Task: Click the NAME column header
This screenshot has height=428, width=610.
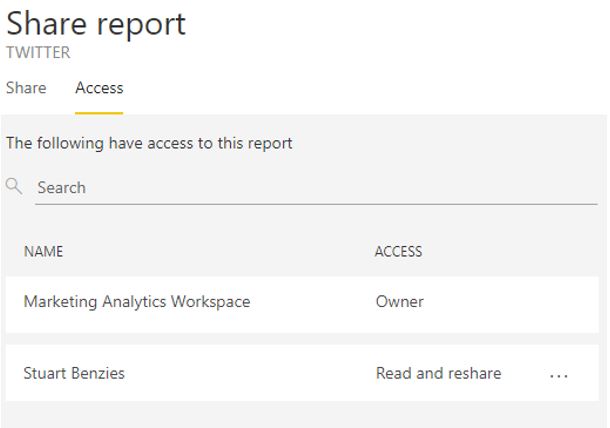Action: click(x=43, y=252)
